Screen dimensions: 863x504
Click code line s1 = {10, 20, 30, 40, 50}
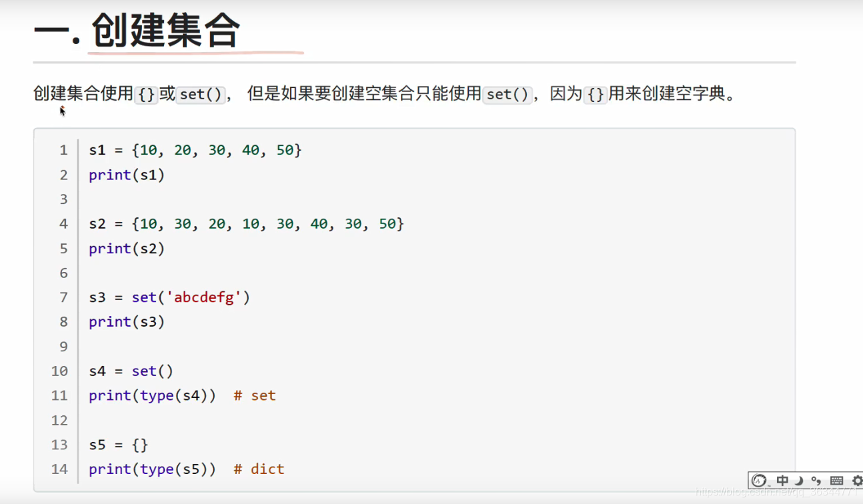[195, 150]
